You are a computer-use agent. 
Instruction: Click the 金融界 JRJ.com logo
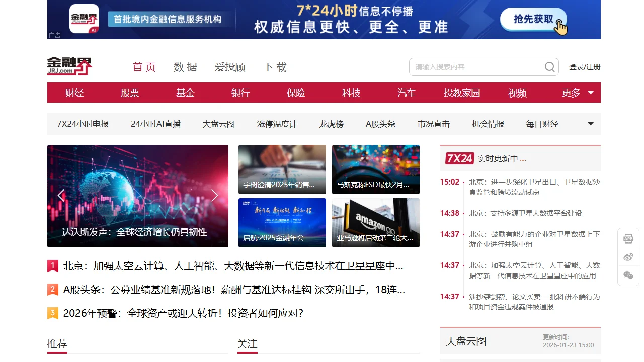(69, 66)
